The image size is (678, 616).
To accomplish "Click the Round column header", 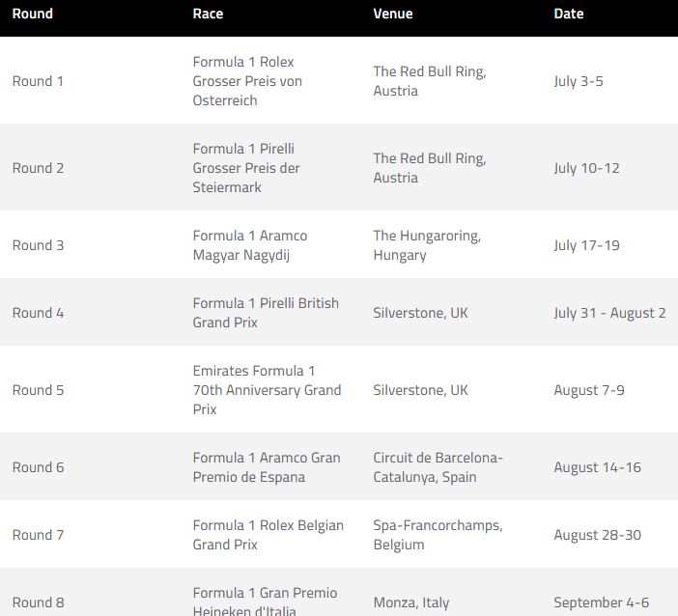I will 33,14.
